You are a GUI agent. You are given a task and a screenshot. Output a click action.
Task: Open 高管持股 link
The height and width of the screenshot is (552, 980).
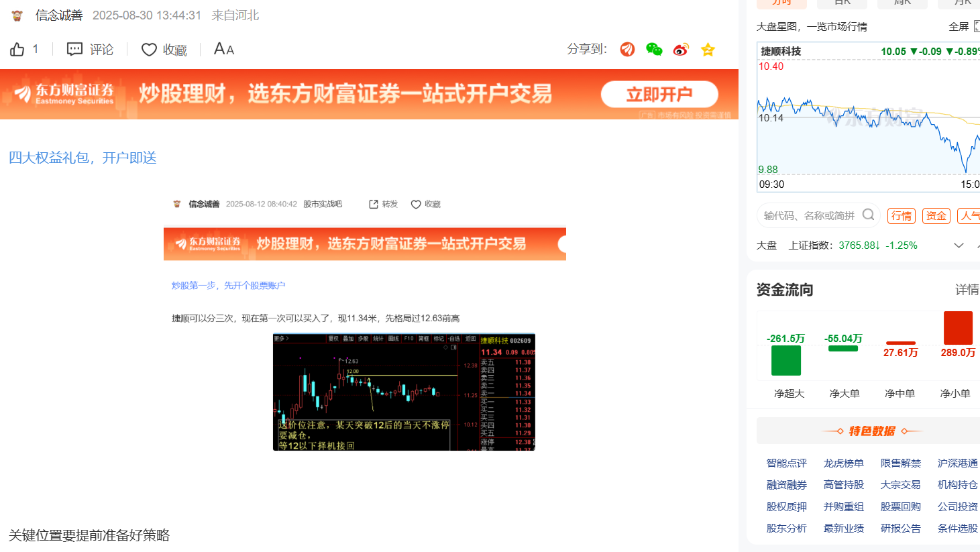pyautogui.click(x=844, y=485)
